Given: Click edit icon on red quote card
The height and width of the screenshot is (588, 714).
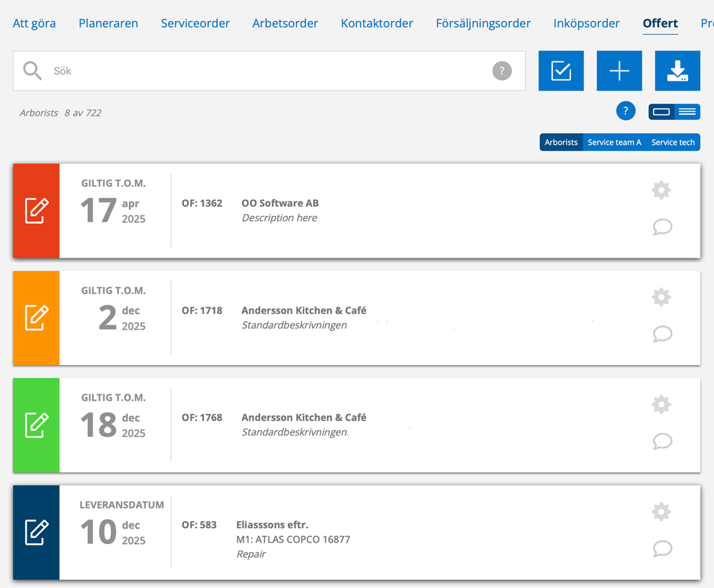Looking at the screenshot, I should click(36, 211).
